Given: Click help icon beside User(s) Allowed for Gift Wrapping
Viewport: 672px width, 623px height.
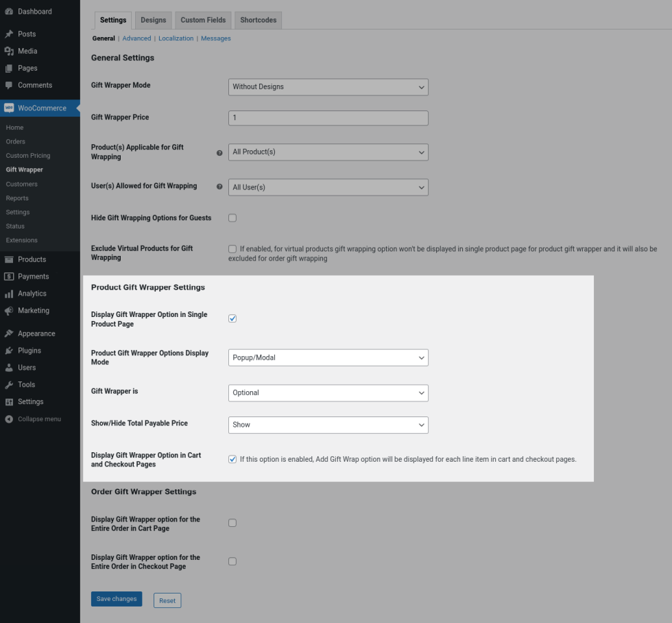Looking at the screenshot, I should [219, 187].
